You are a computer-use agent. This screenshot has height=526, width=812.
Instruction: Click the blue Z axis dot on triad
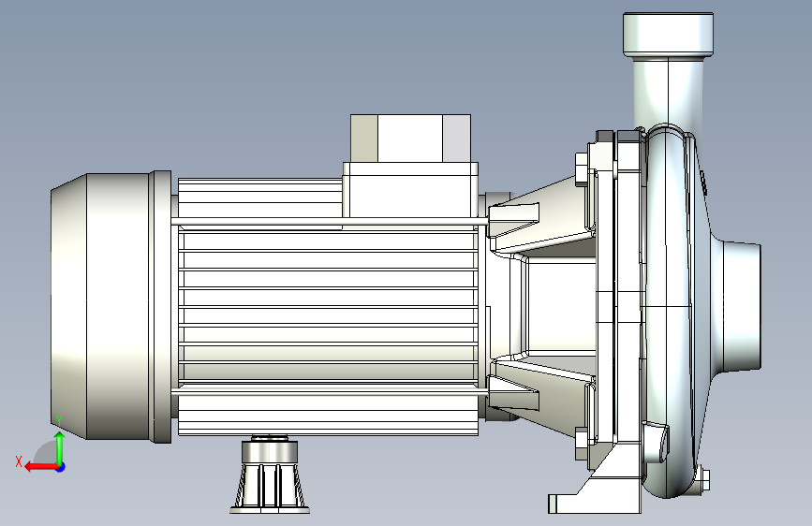click(x=61, y=467)
